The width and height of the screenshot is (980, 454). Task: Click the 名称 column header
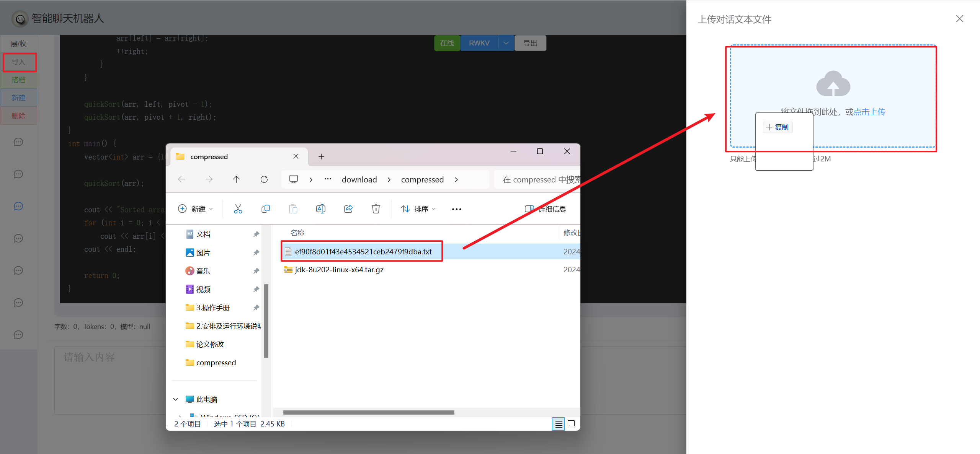pos(297,233)
